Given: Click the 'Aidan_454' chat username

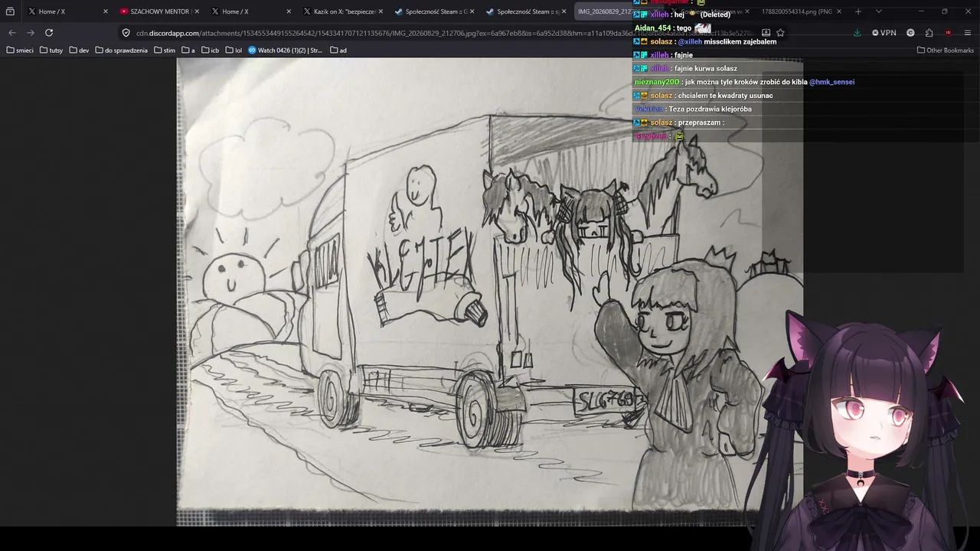Looking at the screenshot, I should [653, 28].
